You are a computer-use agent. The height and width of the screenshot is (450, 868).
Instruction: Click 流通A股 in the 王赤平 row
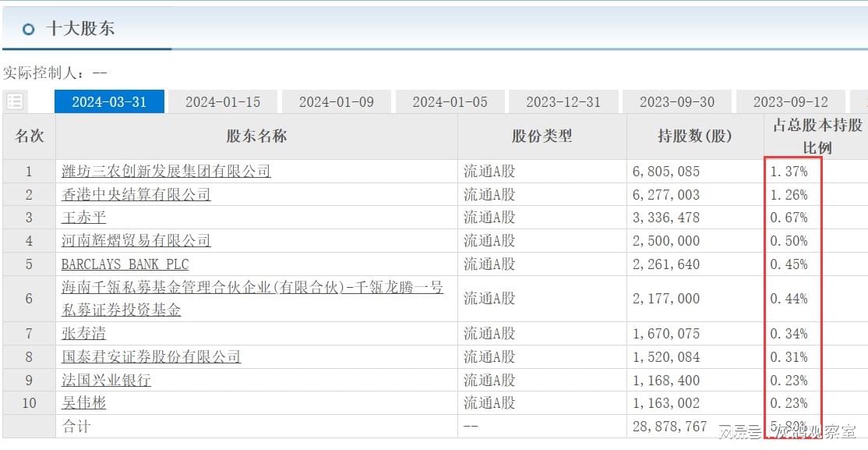tap(489, 218)
